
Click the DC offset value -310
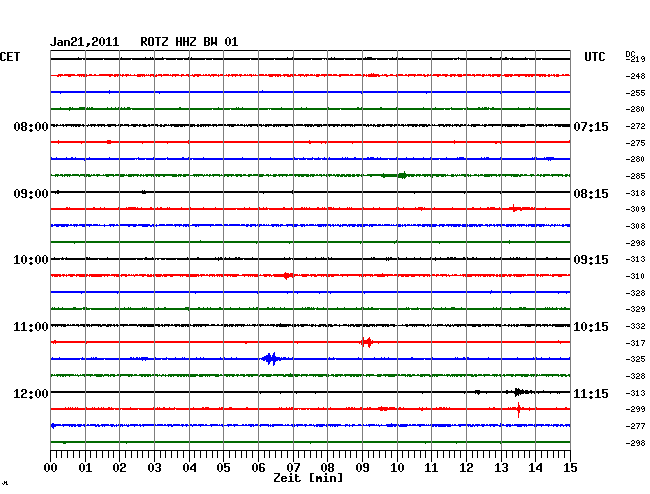coord(635,276)
